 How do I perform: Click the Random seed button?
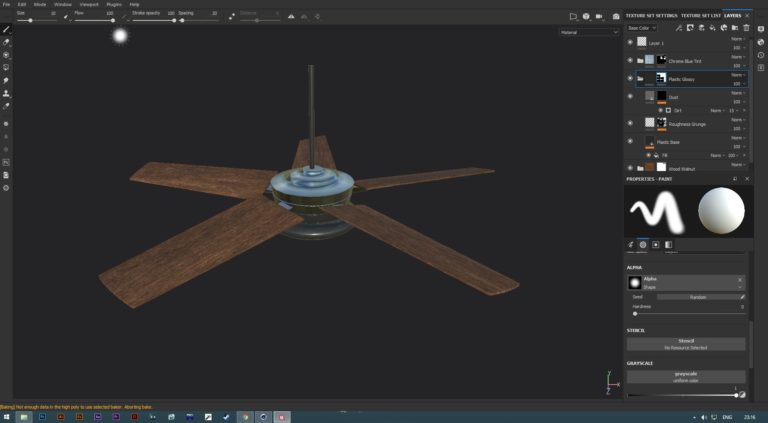(x=698, y=297)
